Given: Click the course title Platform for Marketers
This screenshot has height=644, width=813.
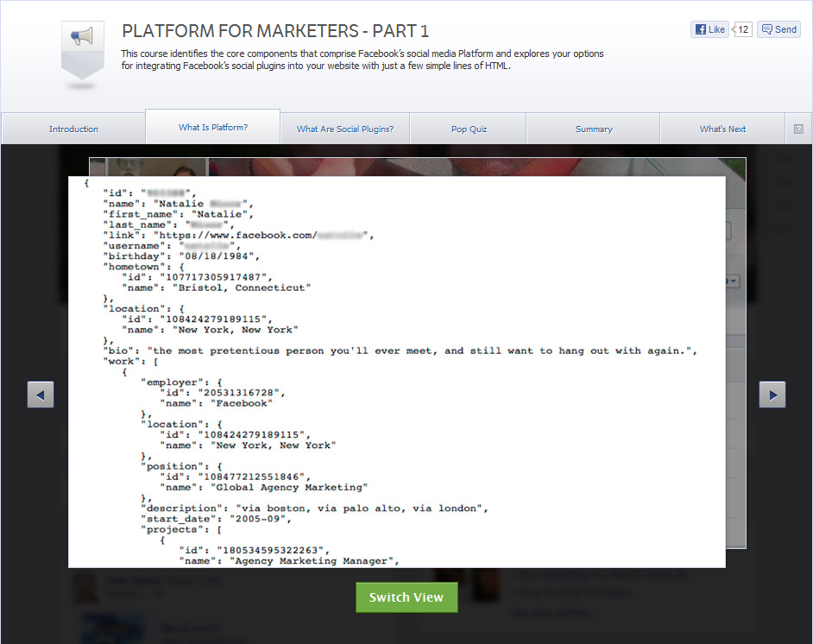Looking at the screenshot, I should (275, 31).
